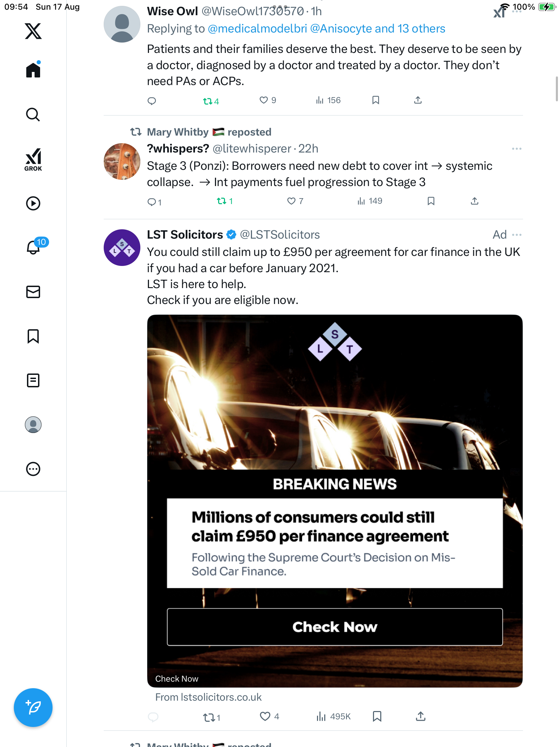Tap the compose new post button
560x747 pixels.
coord(33,708)
